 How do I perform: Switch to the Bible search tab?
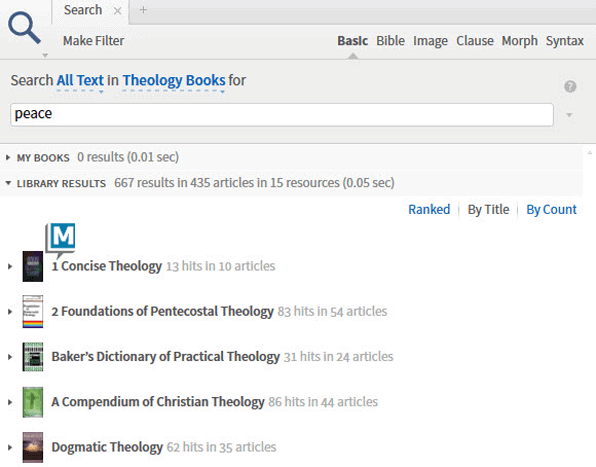[390, 41]
